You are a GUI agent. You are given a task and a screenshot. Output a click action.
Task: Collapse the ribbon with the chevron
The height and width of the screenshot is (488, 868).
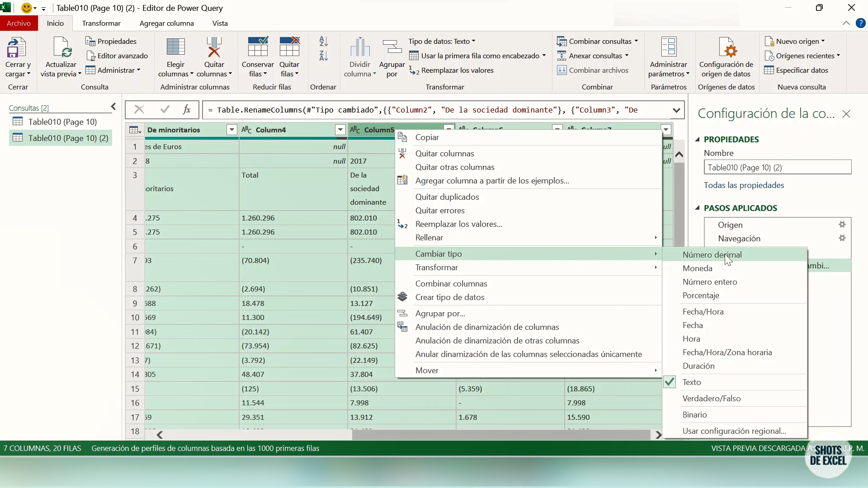point(846,23)
